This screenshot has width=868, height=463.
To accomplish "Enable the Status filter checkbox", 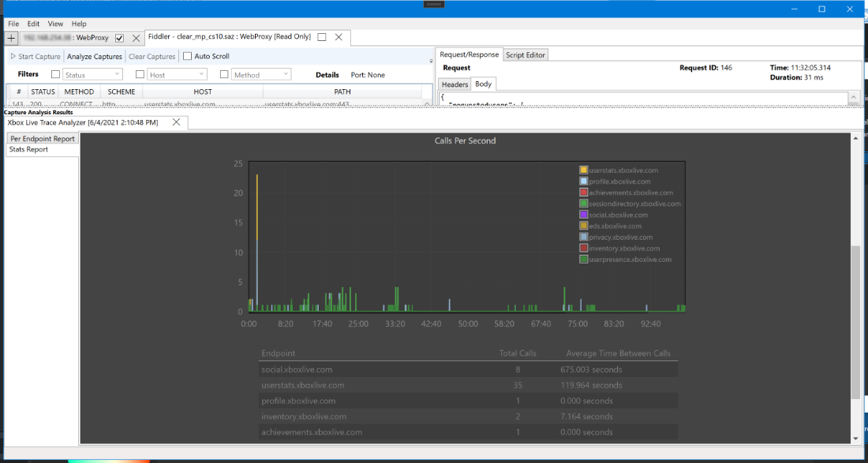I will click(x=55, y=74).
